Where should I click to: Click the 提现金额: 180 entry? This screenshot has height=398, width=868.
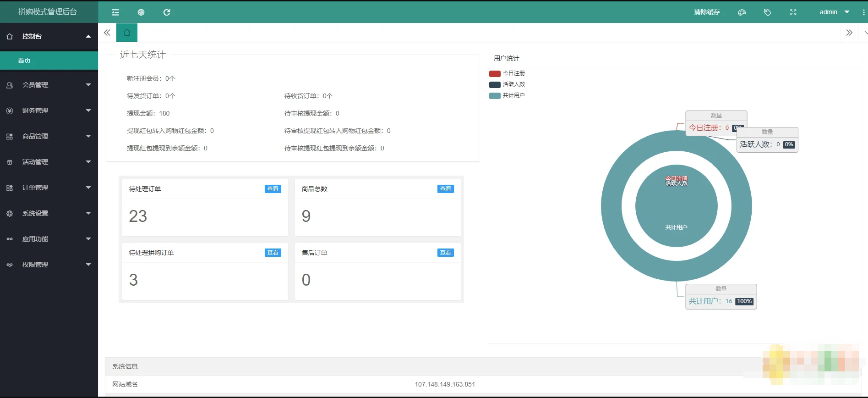pos(148,113)
